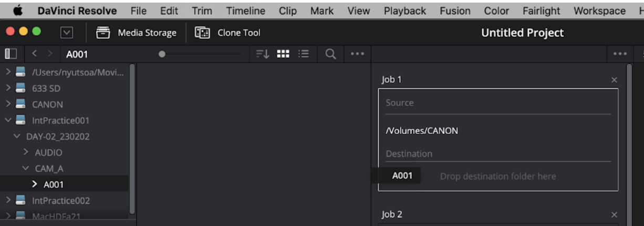This screenshot has height=226, width=644.
Task: Select the CAM_A folder
Action: pyautogui.click(x=49, y=168)
